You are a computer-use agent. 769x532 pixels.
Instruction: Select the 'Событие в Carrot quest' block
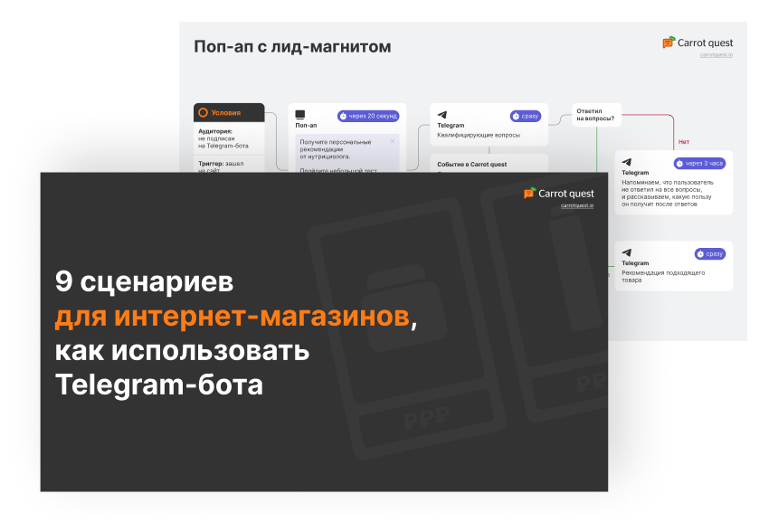click(489, 164)
